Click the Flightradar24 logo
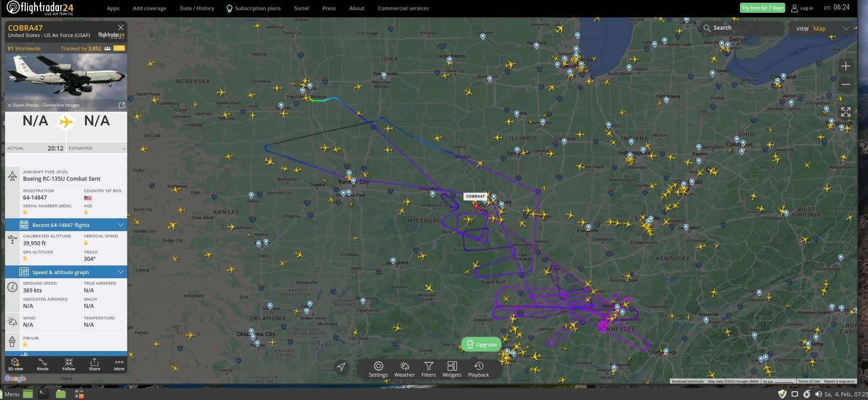Viewport: 868px width, 400px height. click(40, 8)
